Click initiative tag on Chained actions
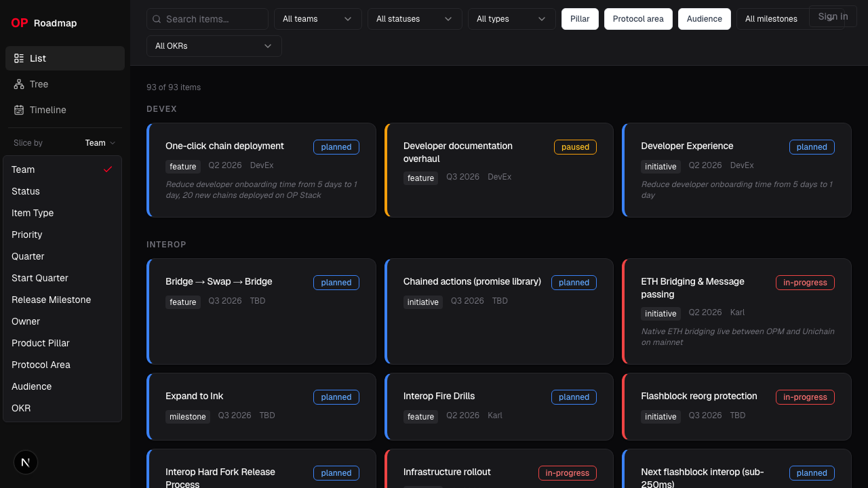868x488 pixels. coord(423,302)
